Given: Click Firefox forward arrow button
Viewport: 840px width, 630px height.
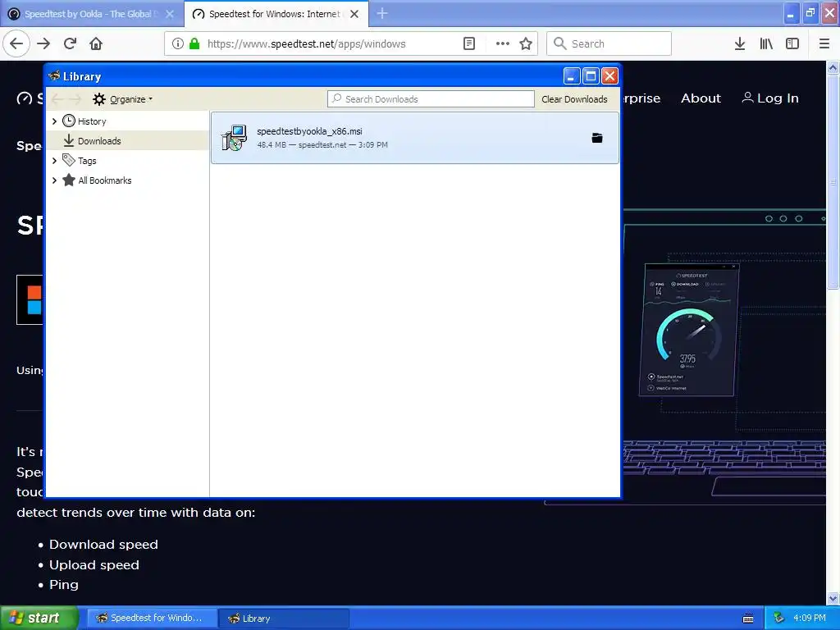Looking at the screenshot, I should click(43, 43).
